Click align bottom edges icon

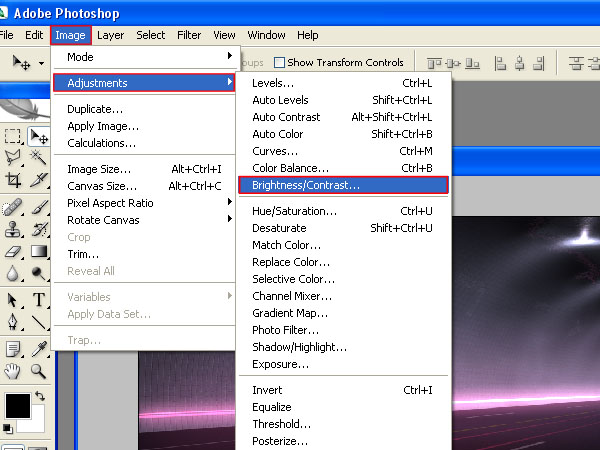(x=472, y=63)
